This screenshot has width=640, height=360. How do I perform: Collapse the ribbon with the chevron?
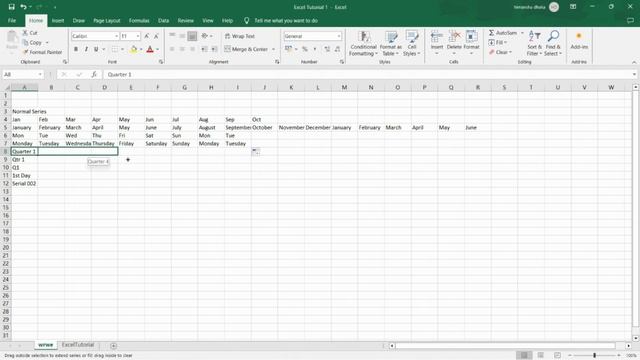coord(634,62)
